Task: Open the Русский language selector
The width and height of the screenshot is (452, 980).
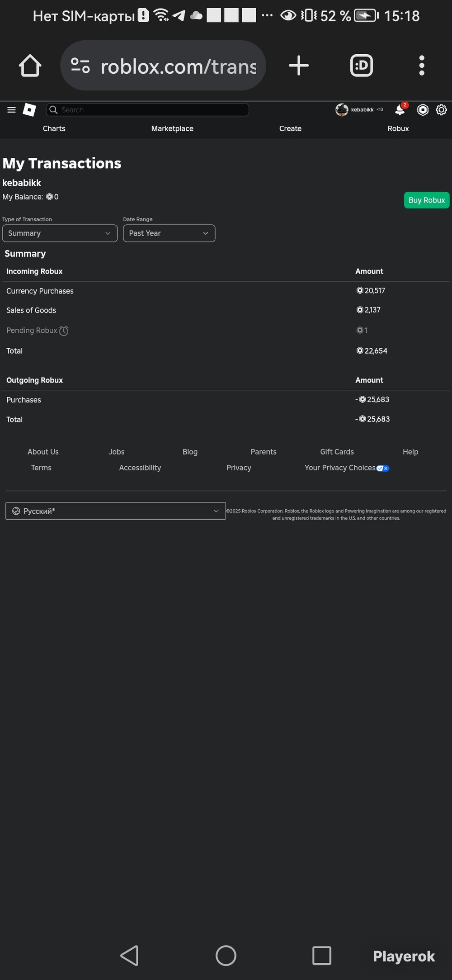Action: point(116,511)
